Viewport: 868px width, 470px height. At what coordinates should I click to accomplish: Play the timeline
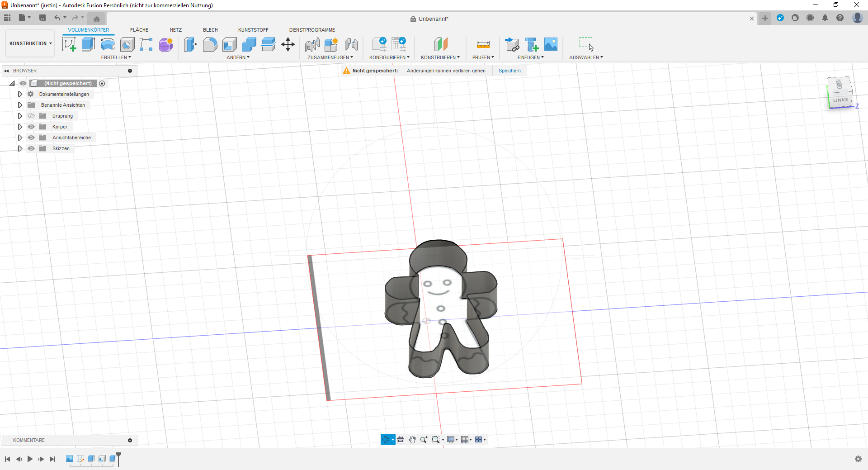[30, 459]
